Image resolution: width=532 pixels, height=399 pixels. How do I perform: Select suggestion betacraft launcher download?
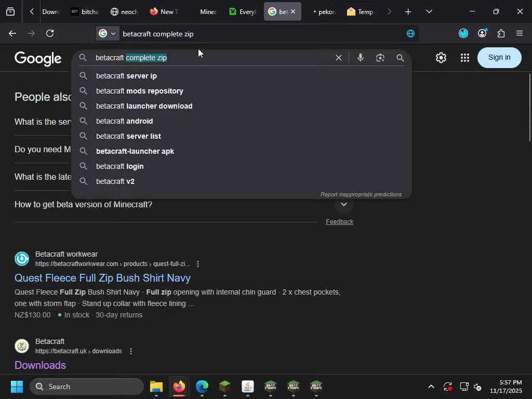(x=242, y=106)
